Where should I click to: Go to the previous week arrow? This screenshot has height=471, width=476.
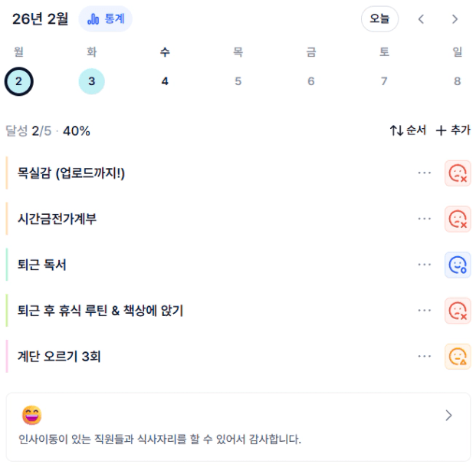[421, 19]
